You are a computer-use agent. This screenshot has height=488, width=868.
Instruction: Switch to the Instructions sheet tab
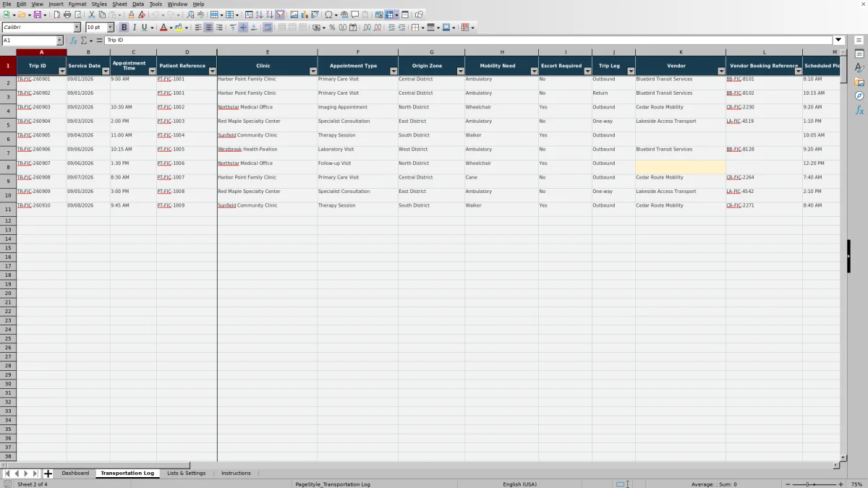coord(236,474)
